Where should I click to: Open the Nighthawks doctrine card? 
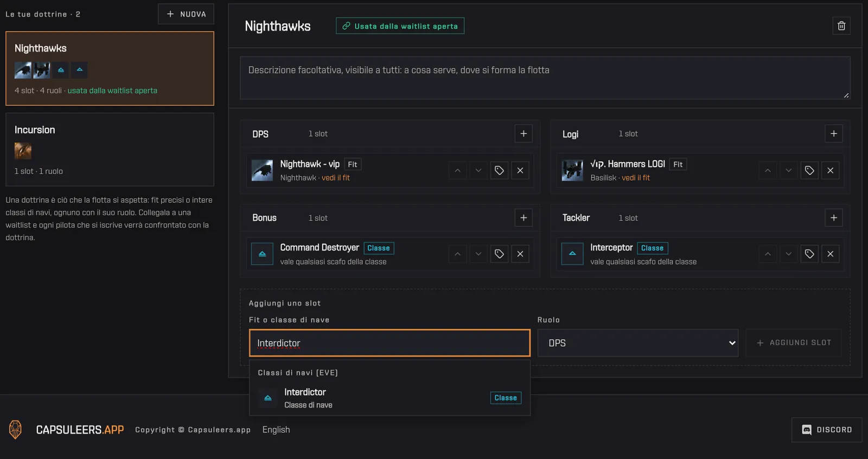(110, 68)
